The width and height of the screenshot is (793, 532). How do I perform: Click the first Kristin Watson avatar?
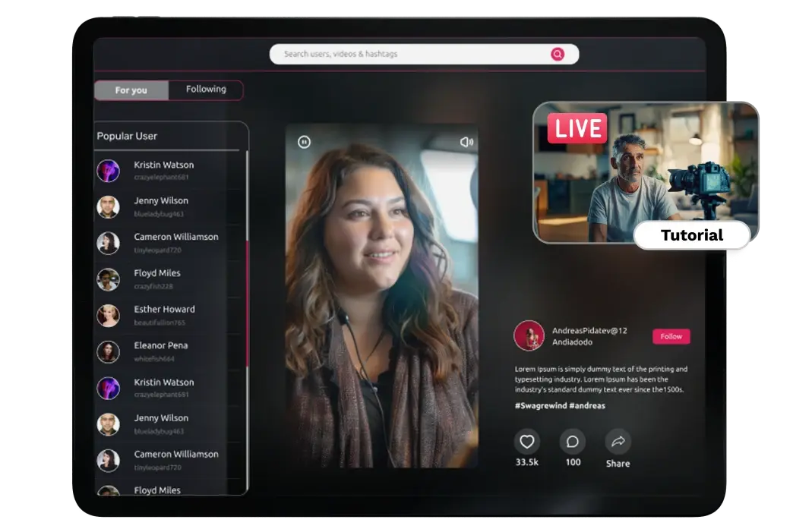click(x=108, y=171)
